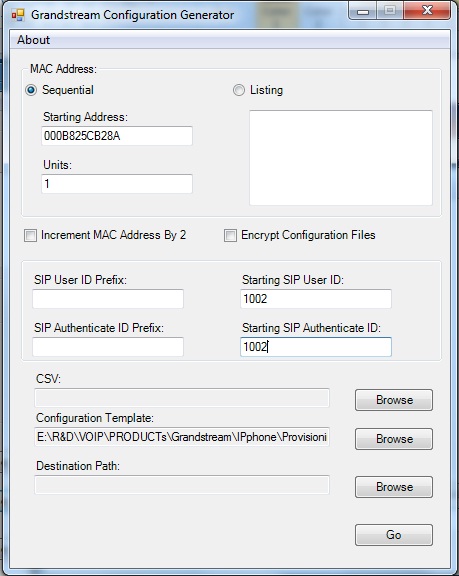Check Encrypt Configuration Files
Image resolution: width=459 pixels, height=576 pixels.
[x=230, y=235]
